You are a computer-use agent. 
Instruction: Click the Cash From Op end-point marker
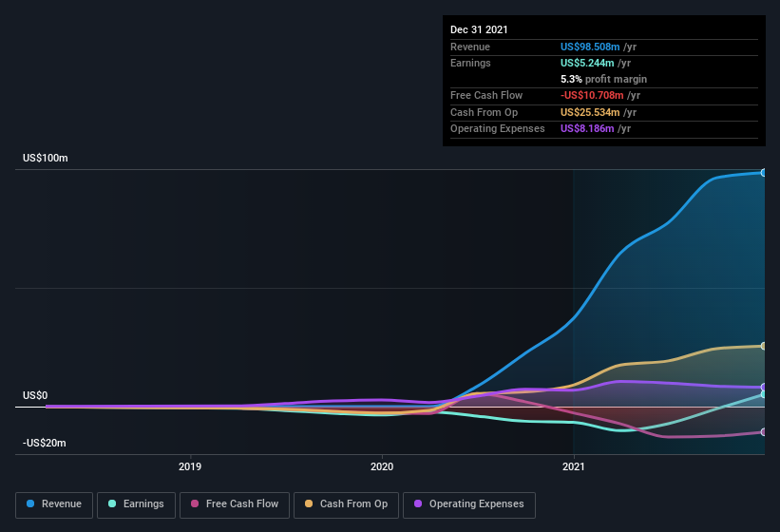pyautogui.click(x=764, y=346)
